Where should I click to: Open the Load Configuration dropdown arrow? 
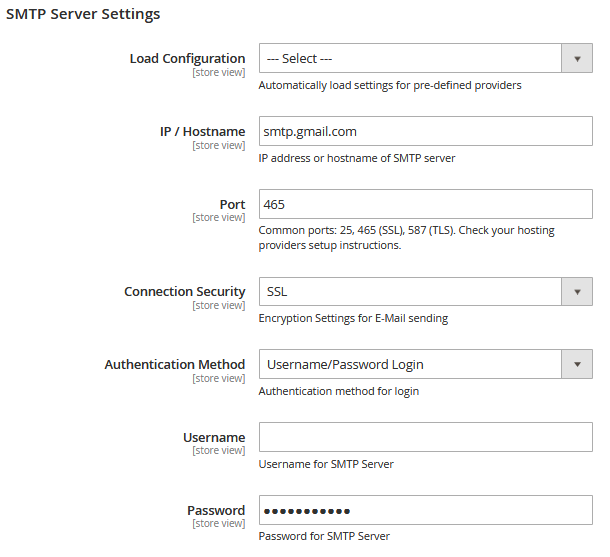pyautogui.click(x=576, y=59)
